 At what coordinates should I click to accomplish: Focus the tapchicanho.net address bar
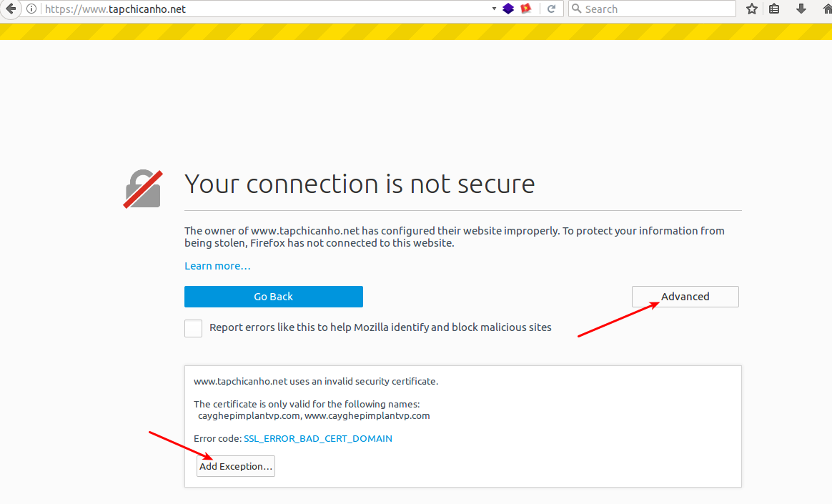[x=265, y=9]
